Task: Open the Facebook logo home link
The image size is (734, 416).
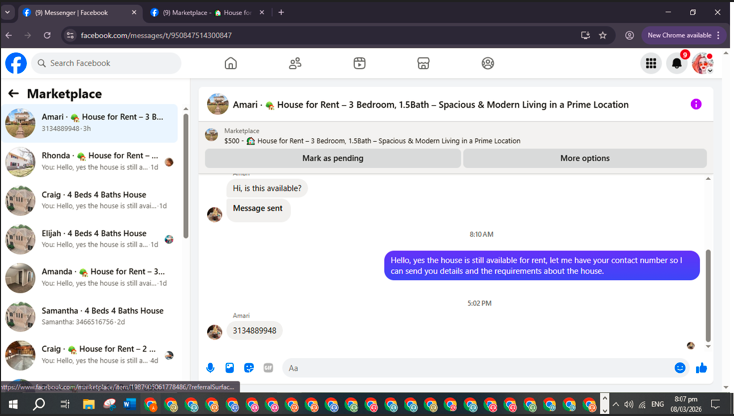Action: [x=16, y=63]
